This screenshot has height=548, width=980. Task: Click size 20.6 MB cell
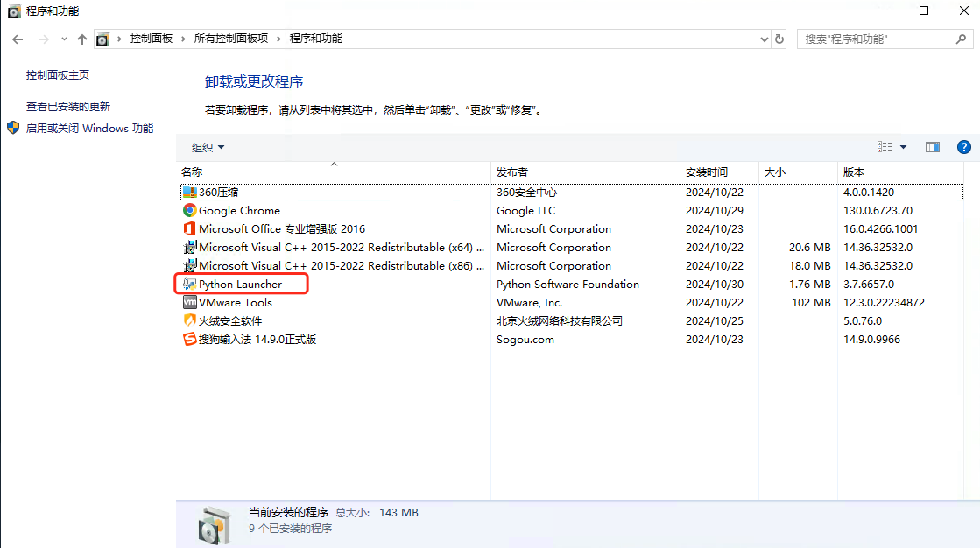pos(809,248)
